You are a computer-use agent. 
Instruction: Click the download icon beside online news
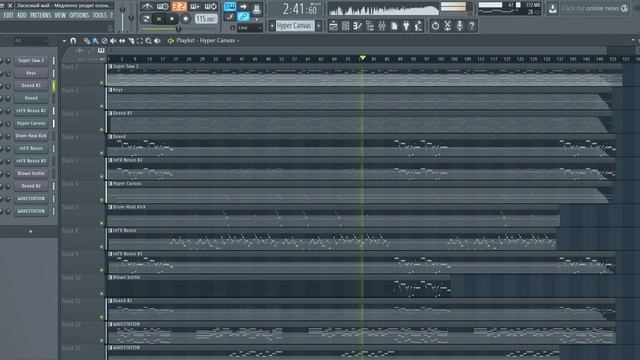pos(553,8)
